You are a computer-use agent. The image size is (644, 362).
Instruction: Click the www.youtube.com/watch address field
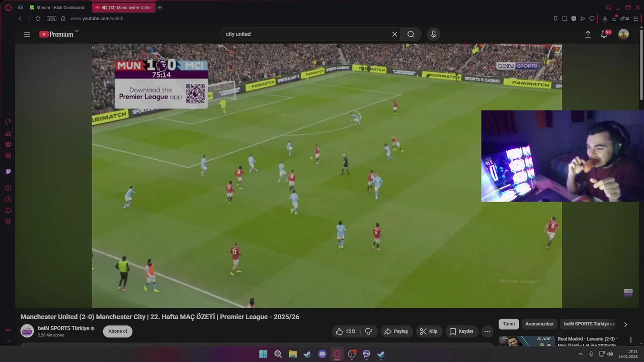pyautogui.click(x=97, y=19)
